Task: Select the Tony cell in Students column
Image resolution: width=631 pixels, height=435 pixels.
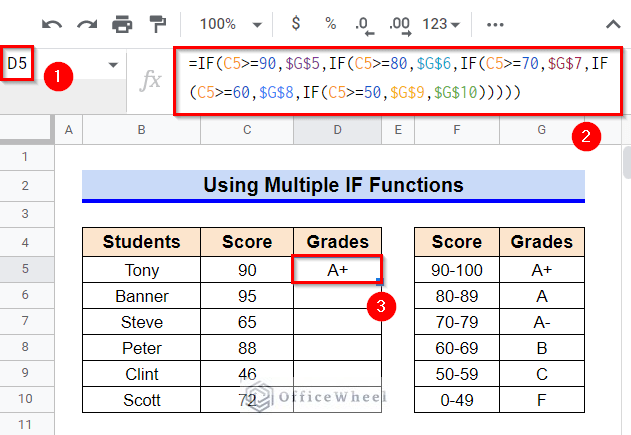Action: coord(142,270)
